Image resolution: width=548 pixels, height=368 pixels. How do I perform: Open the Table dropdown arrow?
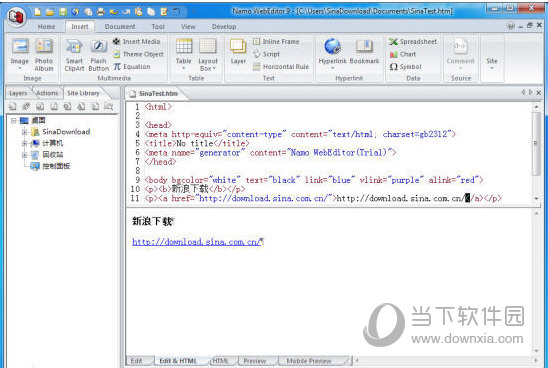click(x=184, y=68)
